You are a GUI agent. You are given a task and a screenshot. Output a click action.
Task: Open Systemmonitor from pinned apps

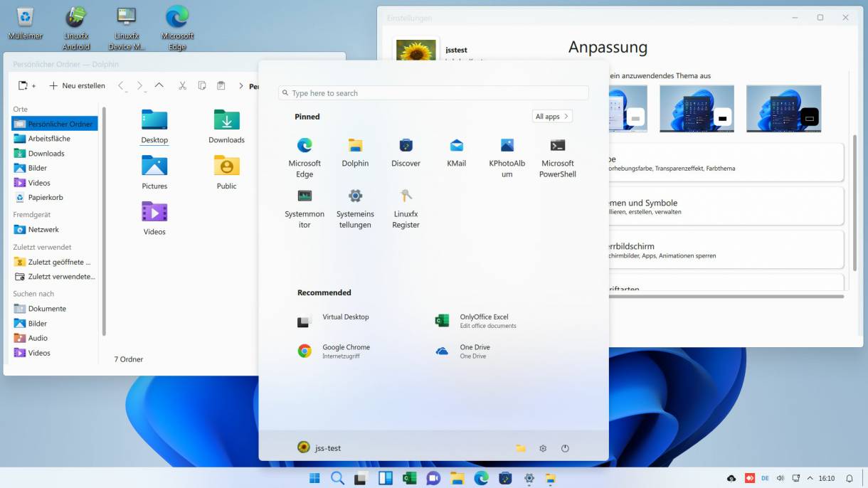click(x=305, y=208)
